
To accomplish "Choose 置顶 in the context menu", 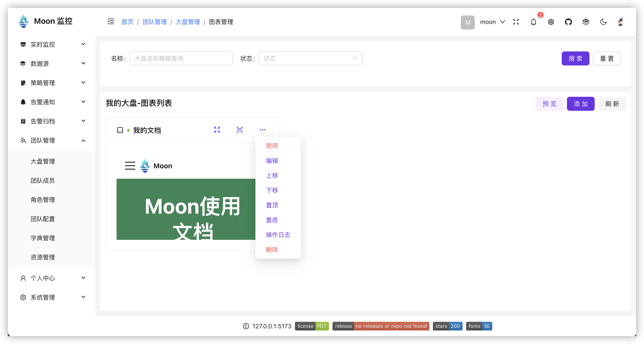I will 272,205.
